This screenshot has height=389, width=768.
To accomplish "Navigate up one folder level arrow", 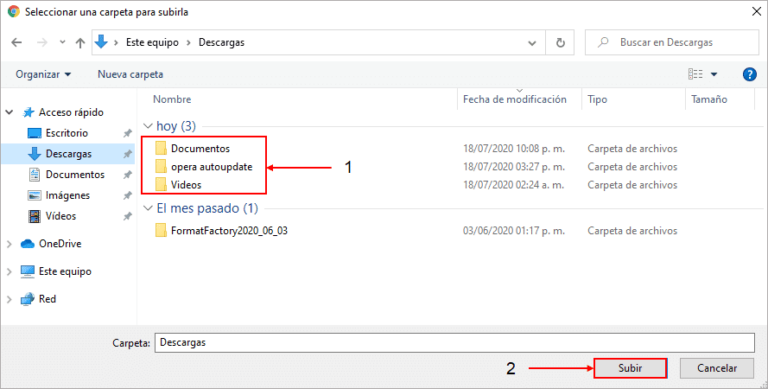I will click(x=80, y=43).
